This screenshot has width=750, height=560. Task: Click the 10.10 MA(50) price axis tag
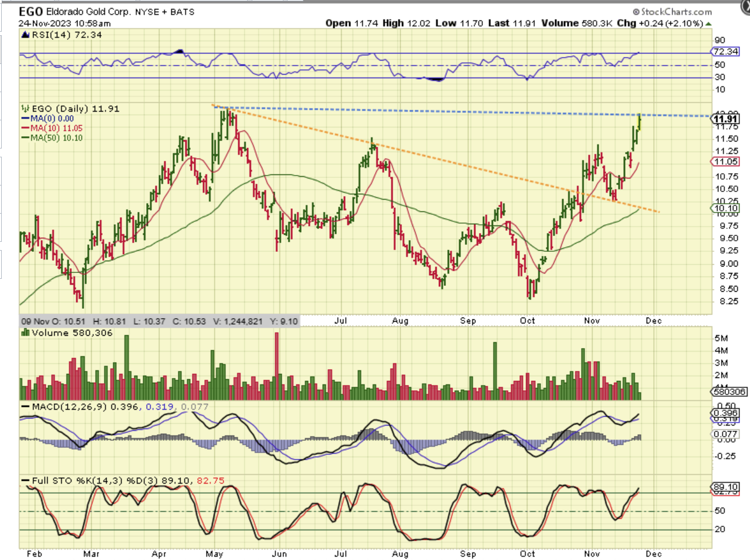[x=725, y=208]
